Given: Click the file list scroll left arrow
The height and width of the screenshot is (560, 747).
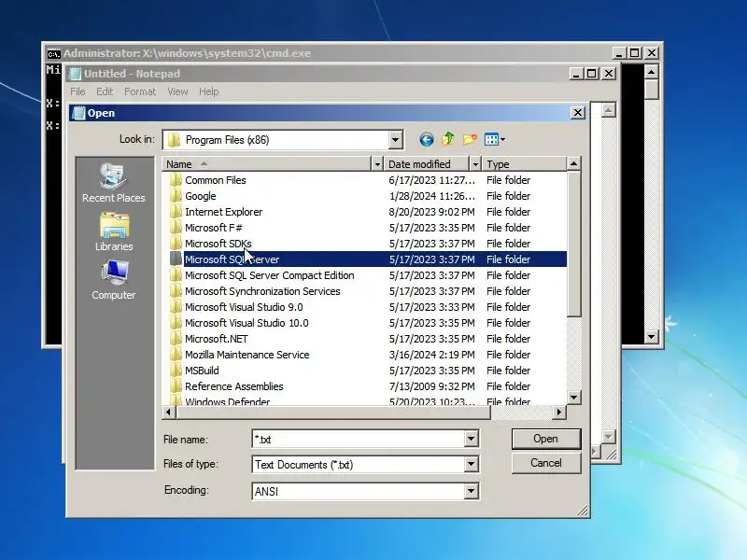Looking at the screenshot, I should click(x=169, y=413).
